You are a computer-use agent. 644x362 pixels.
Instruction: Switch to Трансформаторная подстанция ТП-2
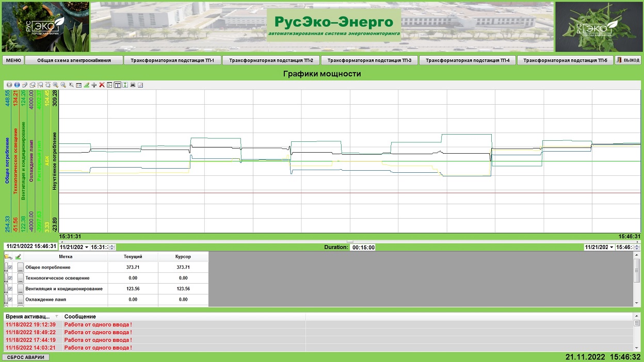(271, 60)
